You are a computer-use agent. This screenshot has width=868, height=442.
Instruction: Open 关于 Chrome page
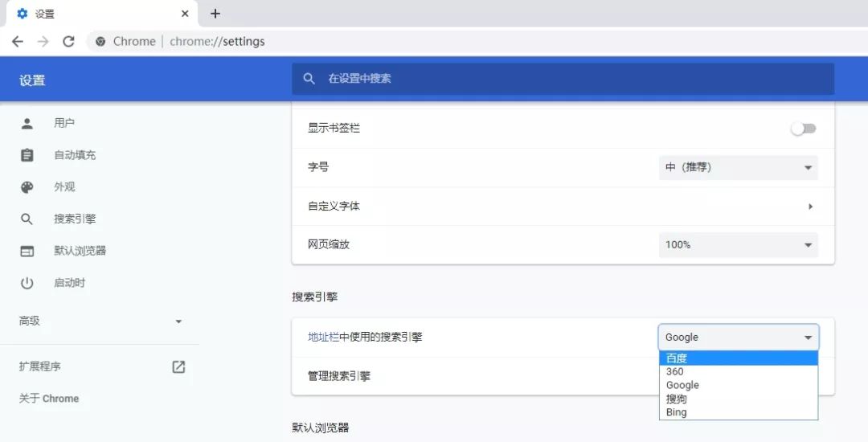(49, 399)
